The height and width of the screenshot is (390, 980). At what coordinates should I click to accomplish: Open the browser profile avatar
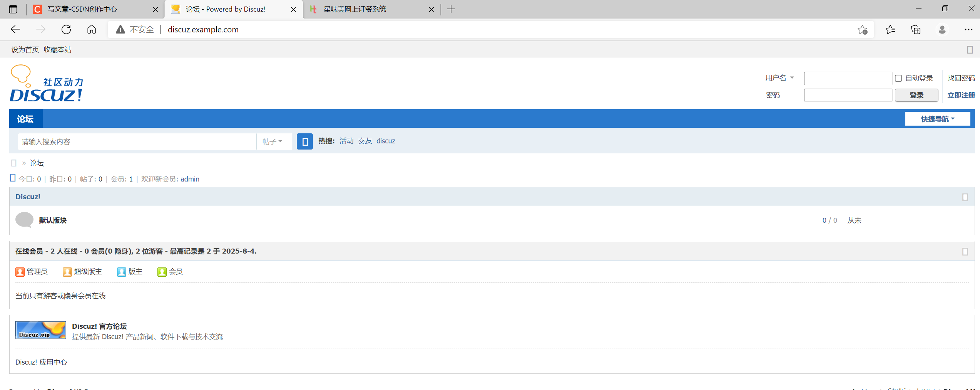pos(942,30)
